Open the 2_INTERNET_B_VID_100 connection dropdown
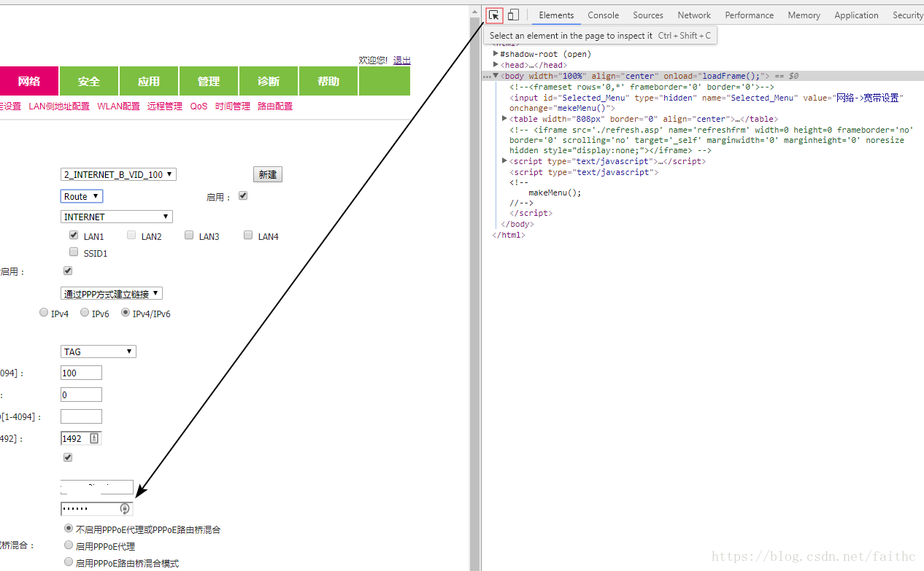The width and height of the screenshot is (924, 571). pos(118,174)
